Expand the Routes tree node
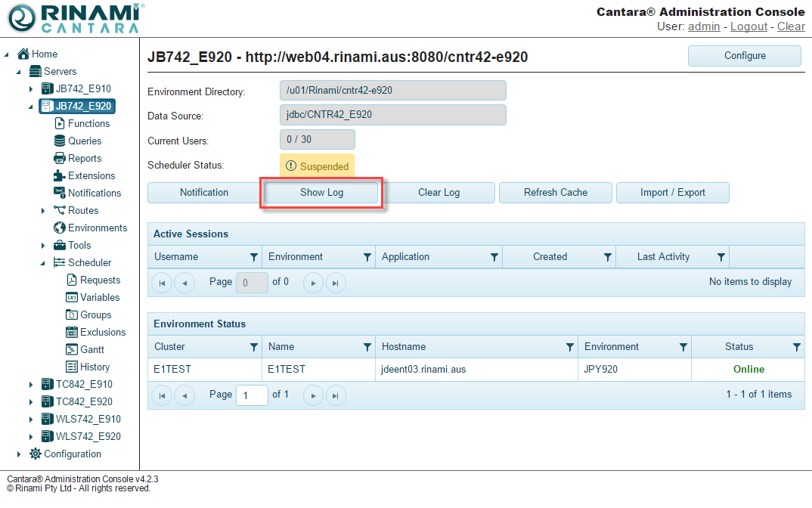 tap(44, 210)
